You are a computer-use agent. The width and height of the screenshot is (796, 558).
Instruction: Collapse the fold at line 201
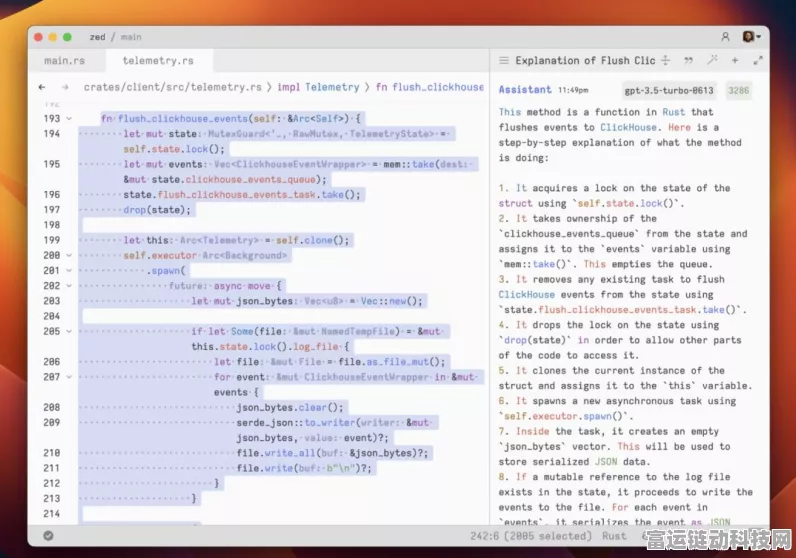pos(69,271)
